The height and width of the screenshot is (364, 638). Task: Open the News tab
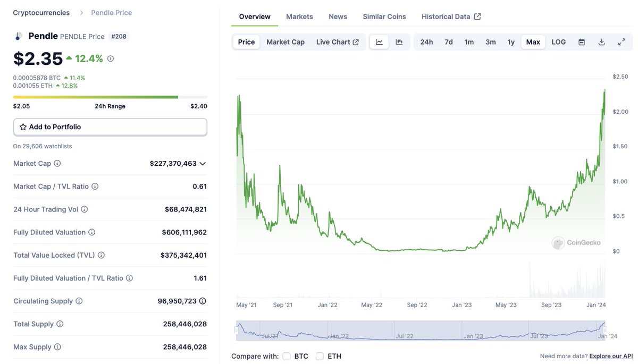338,16
